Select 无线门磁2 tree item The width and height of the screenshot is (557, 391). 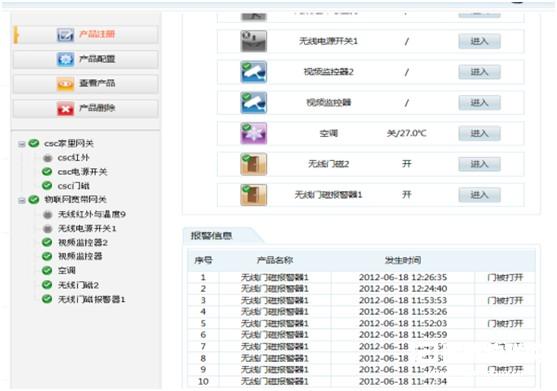79,285
